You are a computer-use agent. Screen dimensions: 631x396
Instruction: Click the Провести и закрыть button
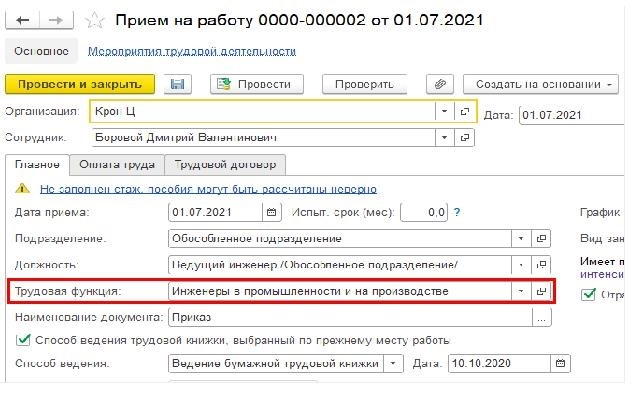(80, 84)
